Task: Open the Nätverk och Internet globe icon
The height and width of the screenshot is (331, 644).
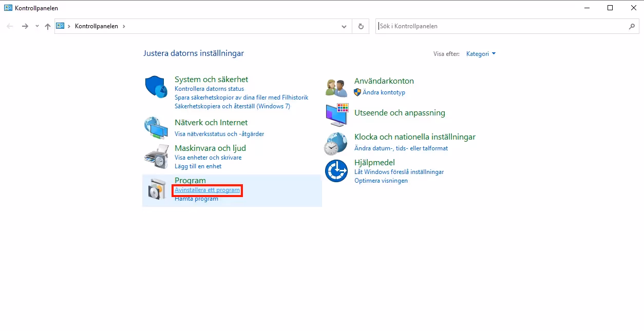Action: pyautogui.click(x=156, y=128)
